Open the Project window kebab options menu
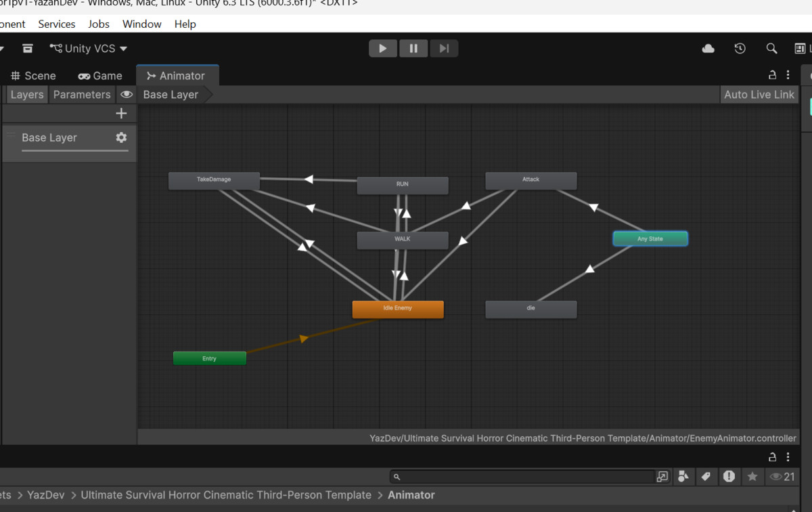The width and height of the screenshot is (812, 512). pyautogui.click(x=788, y=456)
